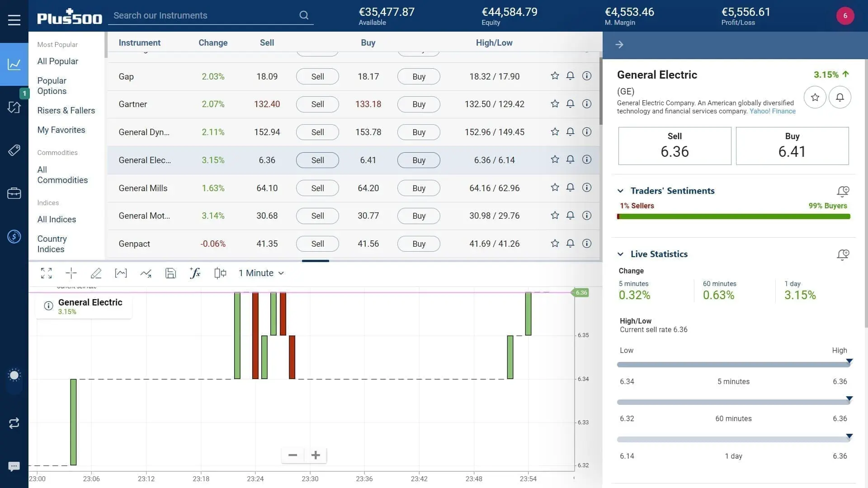The image size is (868, 488).
Task: Select the drawing pencil tool
Action: (x=96, y=273)
